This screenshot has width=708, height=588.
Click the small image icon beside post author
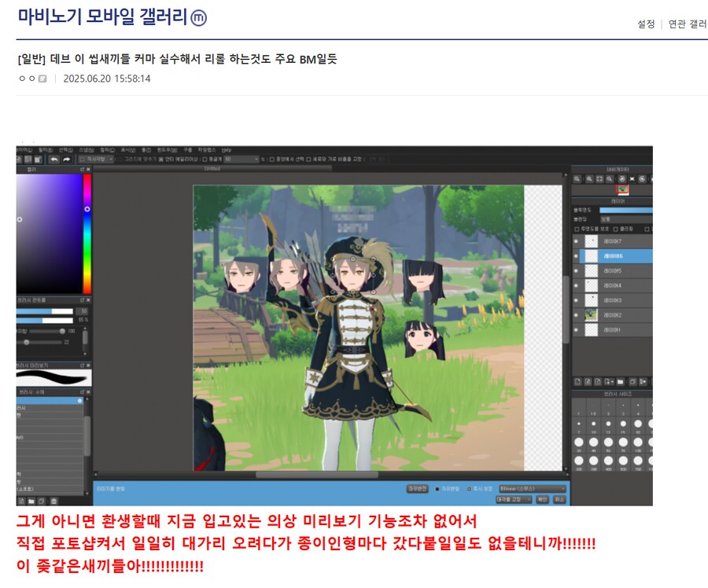point(42,79)
